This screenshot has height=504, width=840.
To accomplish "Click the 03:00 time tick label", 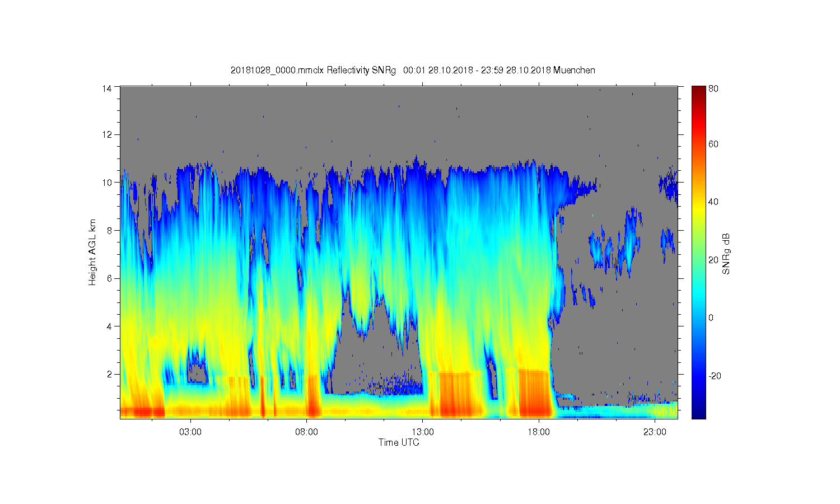I will coord(190,432).
